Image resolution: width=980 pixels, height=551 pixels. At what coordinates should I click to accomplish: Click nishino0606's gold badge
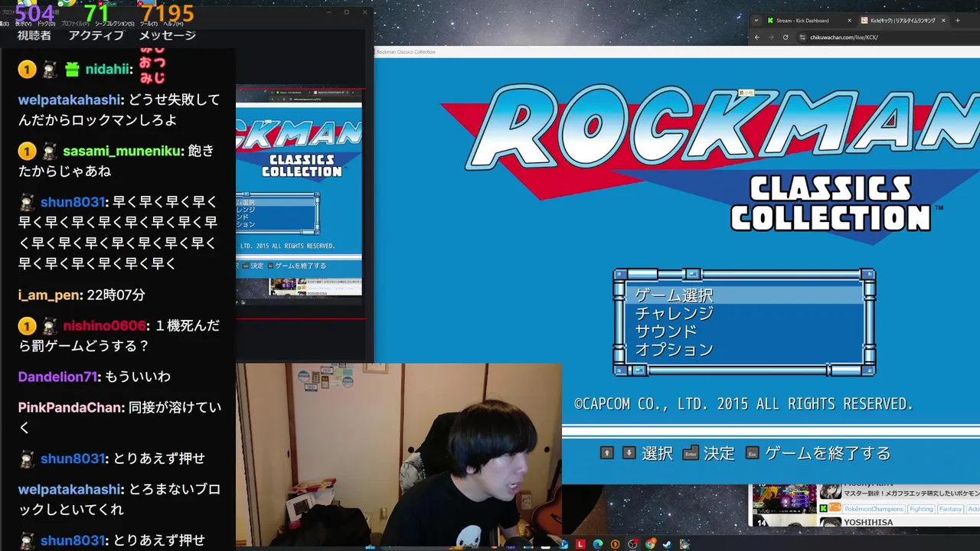click(27, 326)
